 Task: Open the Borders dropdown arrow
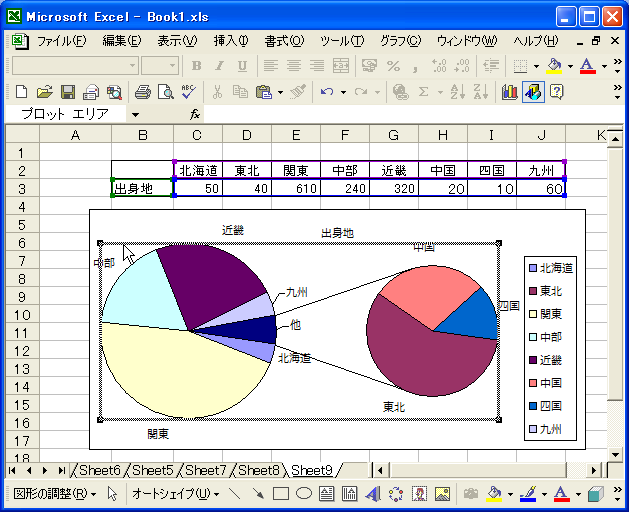tap(536, 66)
